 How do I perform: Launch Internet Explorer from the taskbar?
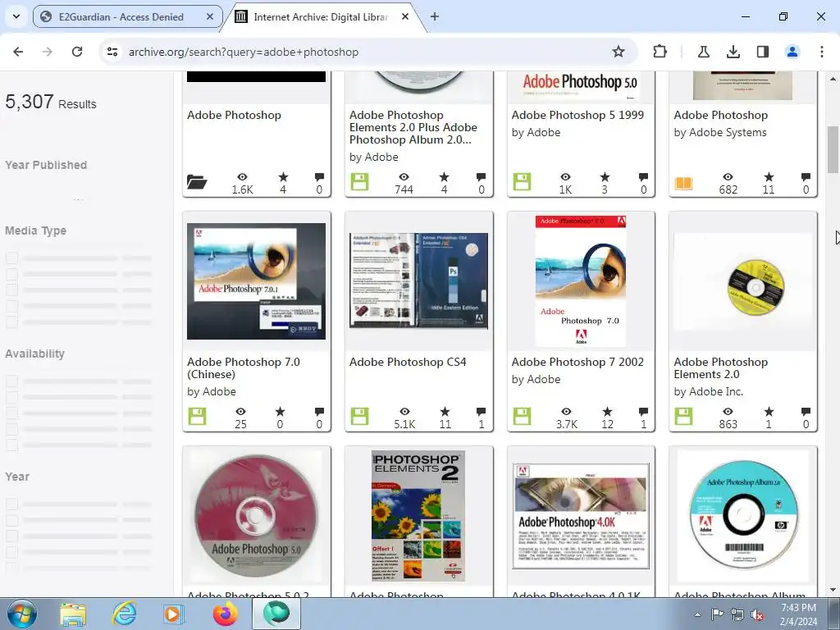[125, 614]
